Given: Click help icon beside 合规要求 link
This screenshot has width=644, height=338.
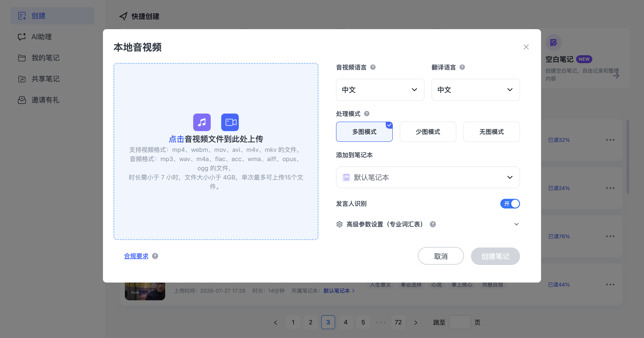Looking at the screenshot, I should pyautogui.click(x=155, y=256).
